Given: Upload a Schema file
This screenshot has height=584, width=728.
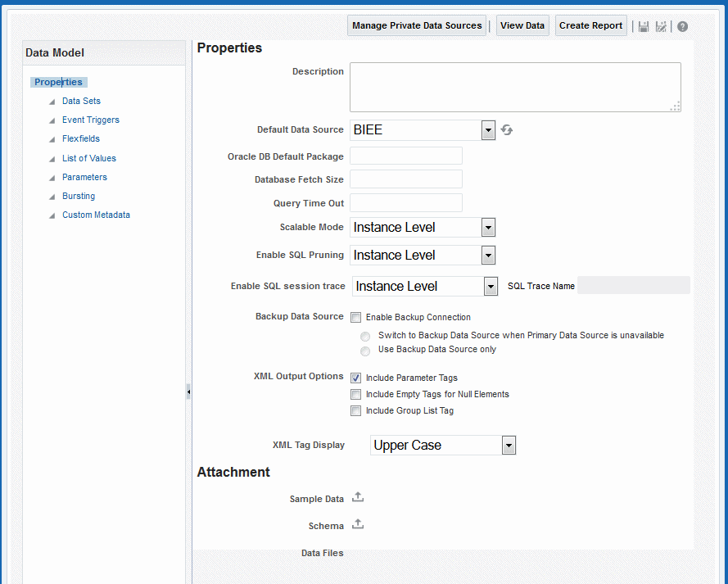Looking at the screenshot, I should coord(357,524).
